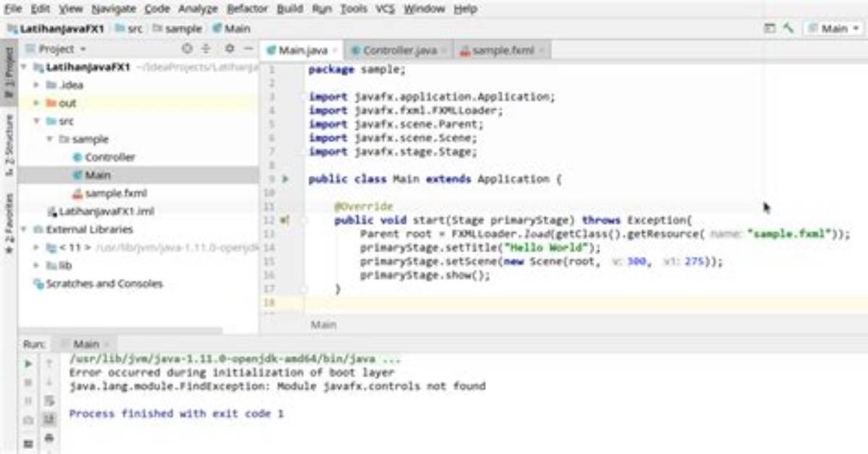Click the LatihanJavaFX1.iml file icon

click(52, 212)
